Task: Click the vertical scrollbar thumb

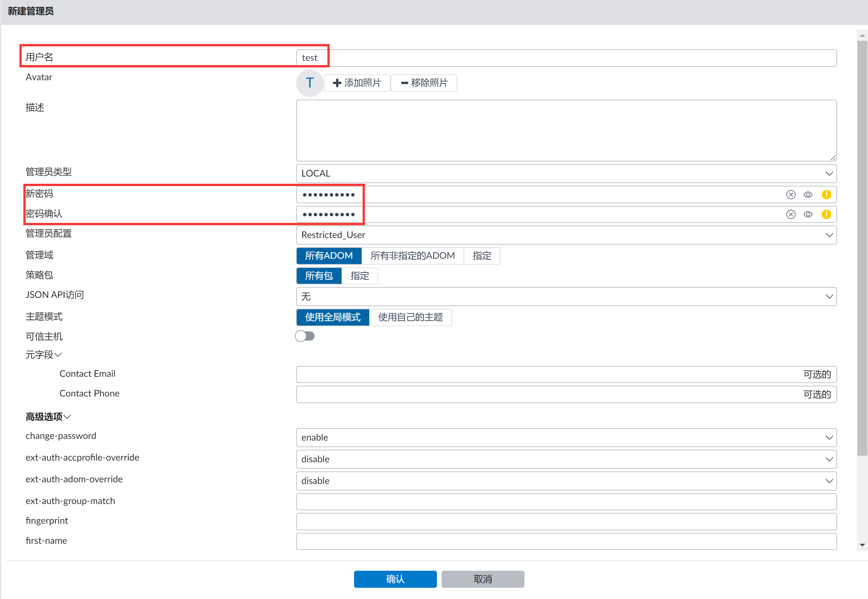Action: [x=862, y=248]
